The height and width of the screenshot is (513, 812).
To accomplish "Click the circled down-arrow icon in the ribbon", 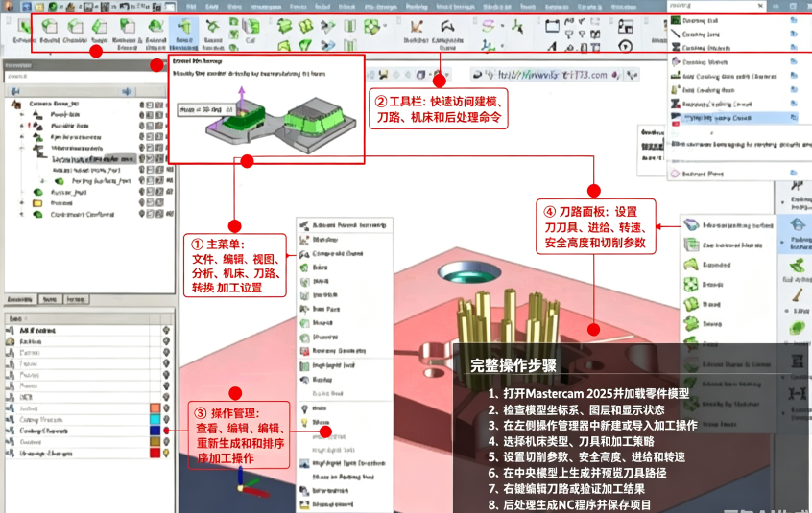I will 625,46.
